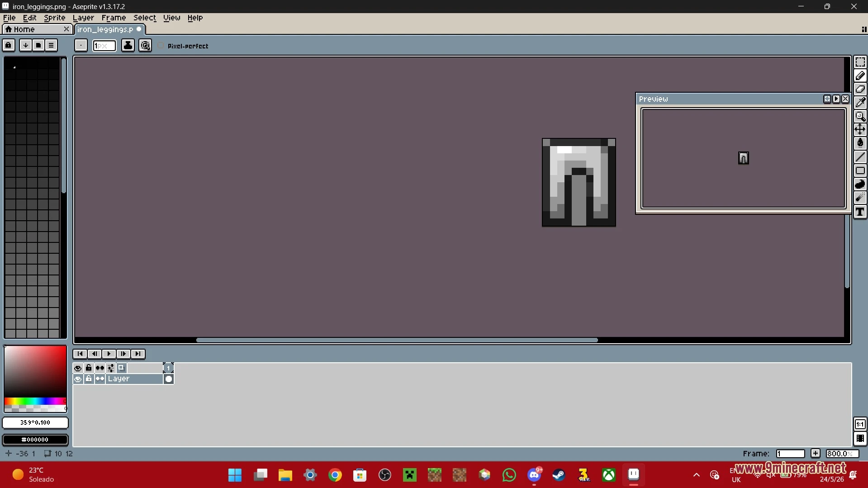Screen dimensions: 868x488
Task: Toggle the lock-all-layers header icon
Action: pos(89,368)
